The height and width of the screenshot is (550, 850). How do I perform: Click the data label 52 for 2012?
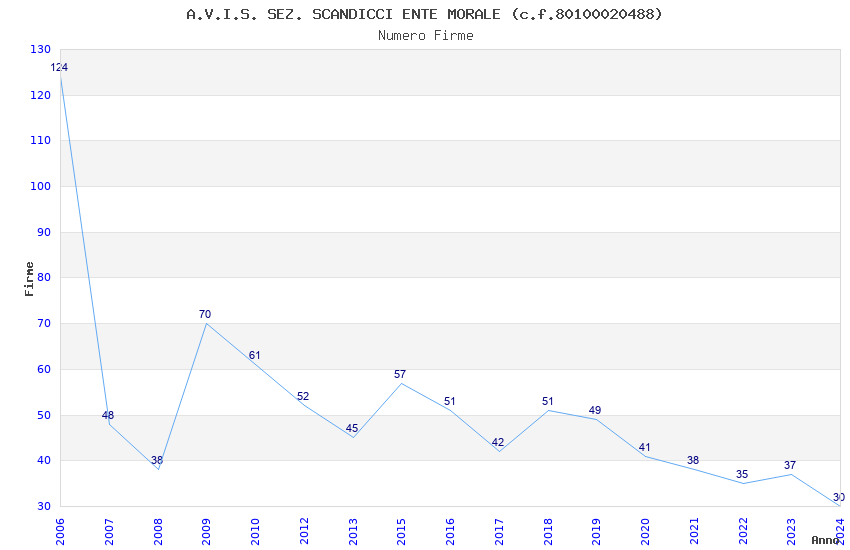[x=303, y=397]
